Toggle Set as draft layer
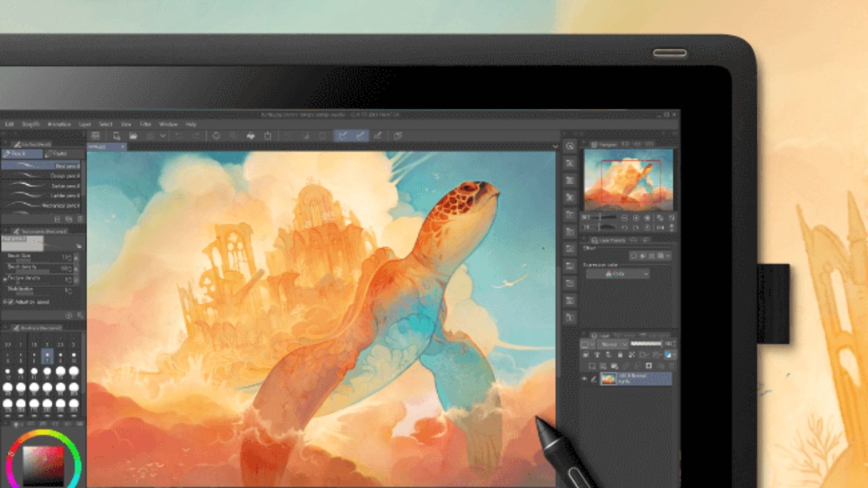The image size is (868, 488). tap(609, 355)
